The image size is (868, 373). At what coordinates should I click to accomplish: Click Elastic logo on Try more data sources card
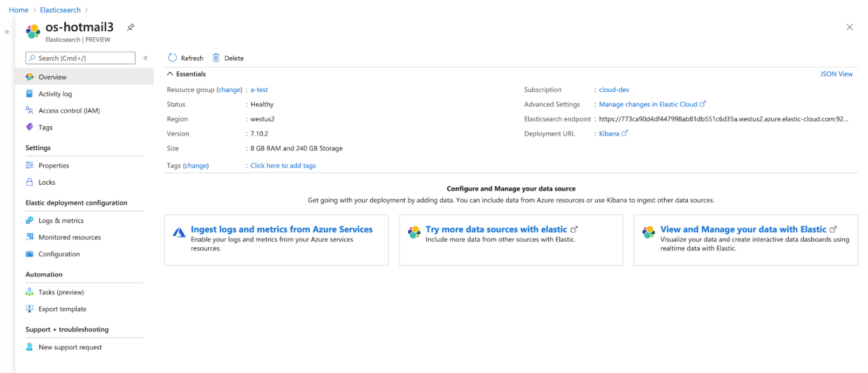point(414,232)
